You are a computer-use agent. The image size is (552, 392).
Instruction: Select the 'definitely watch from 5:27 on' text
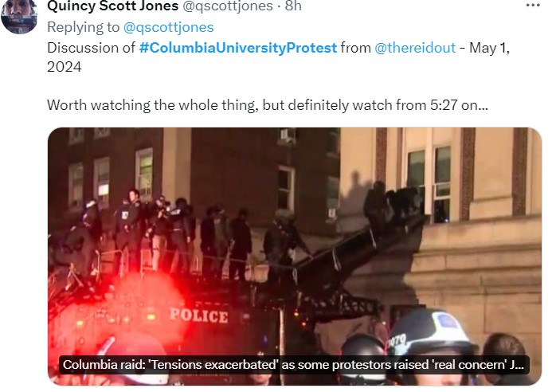(x=375, y=105)
